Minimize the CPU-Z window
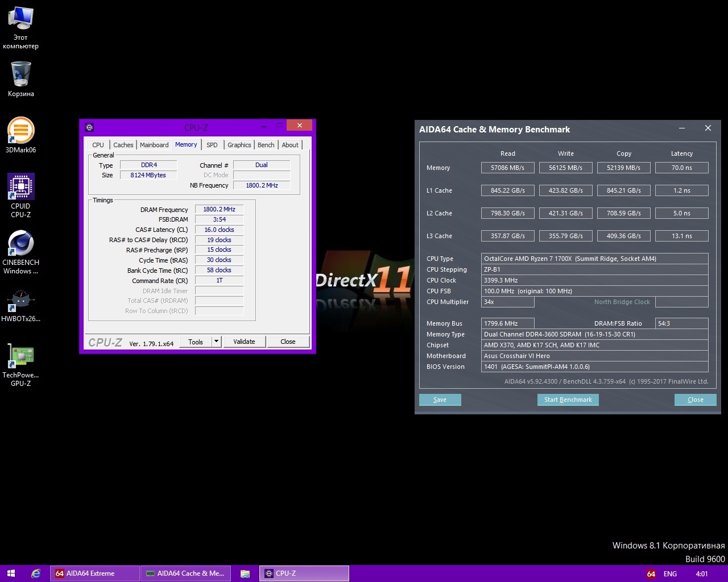The height and width of the screenshot is (582, 728). 264,126
